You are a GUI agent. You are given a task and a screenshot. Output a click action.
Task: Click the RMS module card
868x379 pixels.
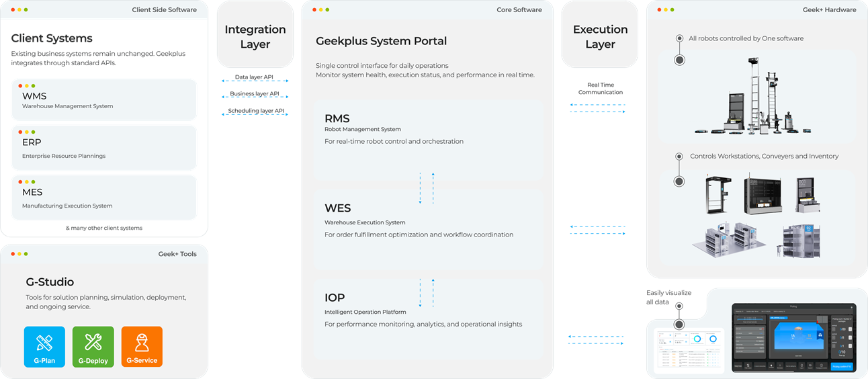[427, 138]
